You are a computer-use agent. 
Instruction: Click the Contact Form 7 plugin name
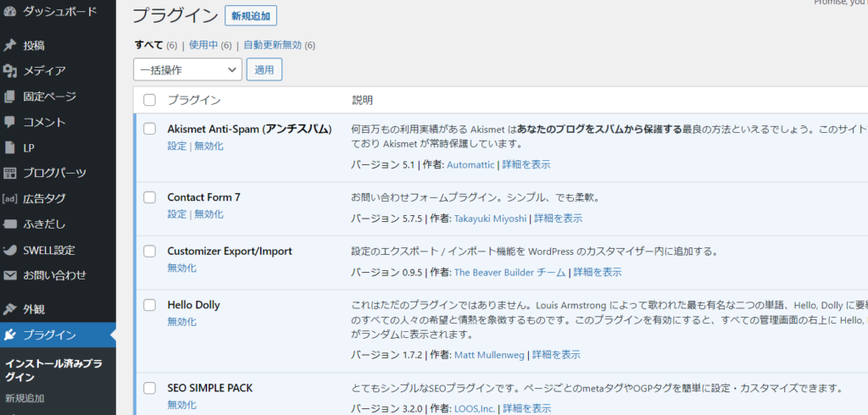(x=203, y=197)
